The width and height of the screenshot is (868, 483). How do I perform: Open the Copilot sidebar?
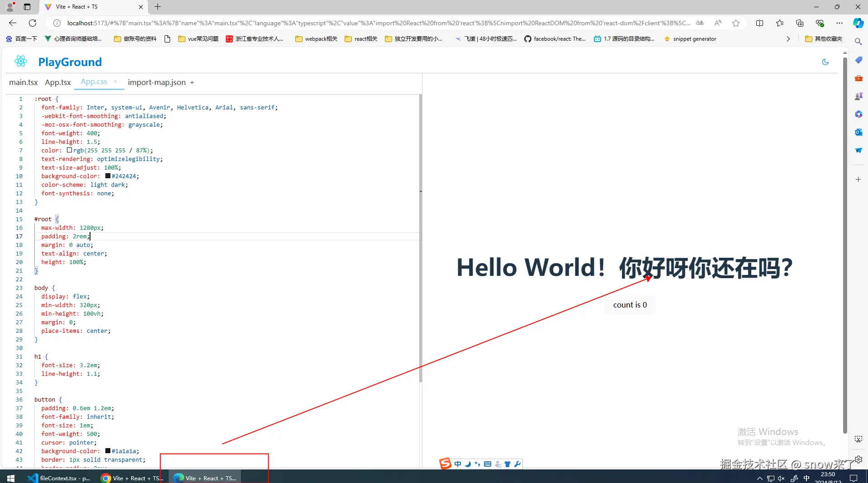(x=858, y=23)
